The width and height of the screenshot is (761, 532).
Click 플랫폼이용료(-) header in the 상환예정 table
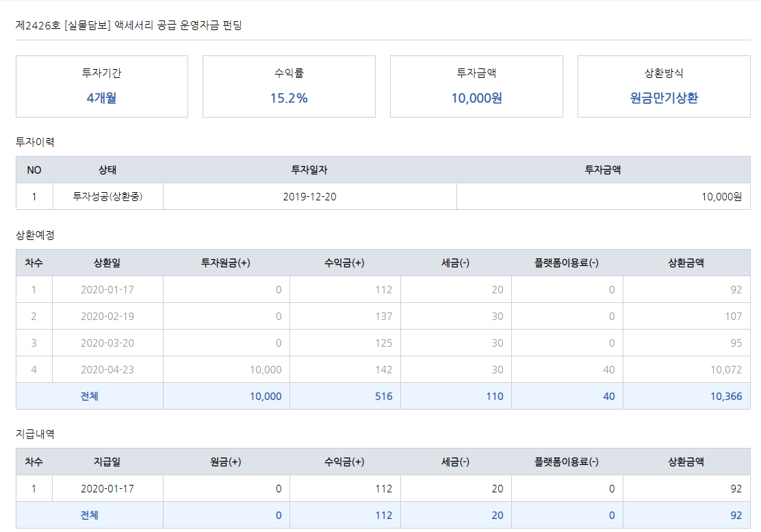click(x=567, y=263)
